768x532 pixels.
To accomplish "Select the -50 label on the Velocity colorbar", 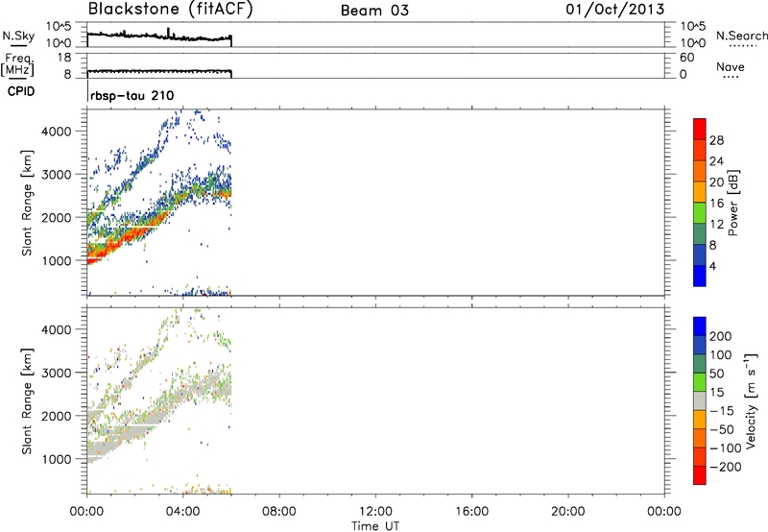I will (x=722, y=429).
